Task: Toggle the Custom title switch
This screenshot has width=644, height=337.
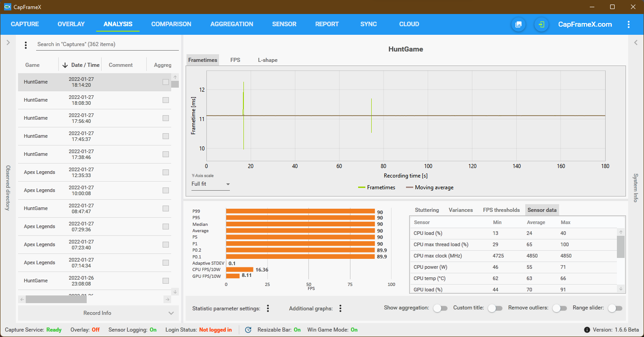Action: pyautogui.click(x=495, y=308)
